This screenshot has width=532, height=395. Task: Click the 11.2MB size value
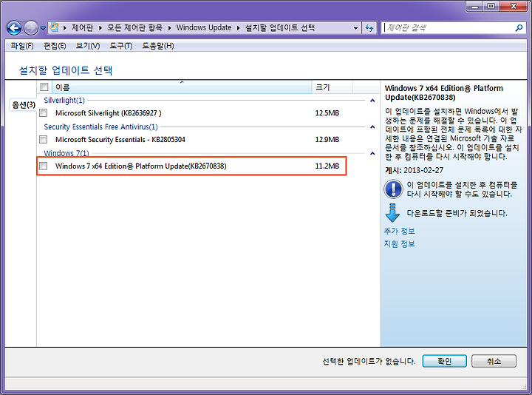point(327,166)
